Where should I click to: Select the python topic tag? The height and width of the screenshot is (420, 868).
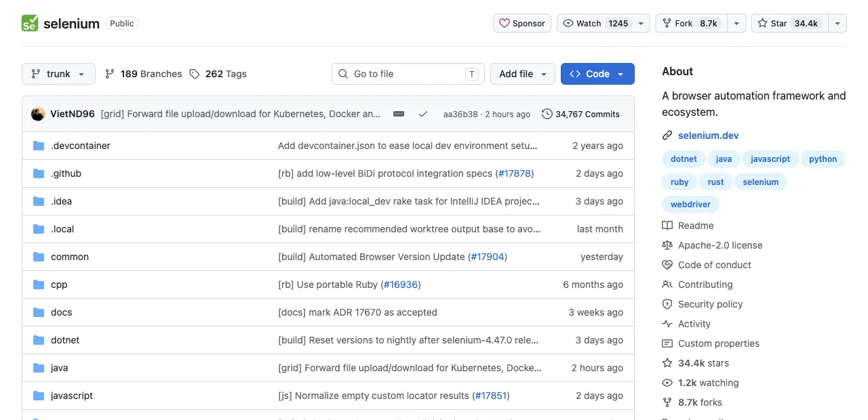click(823, 159)
